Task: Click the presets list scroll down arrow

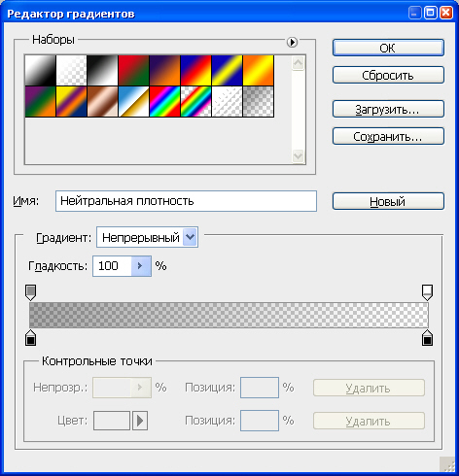Action: click(x=299, y=156)
